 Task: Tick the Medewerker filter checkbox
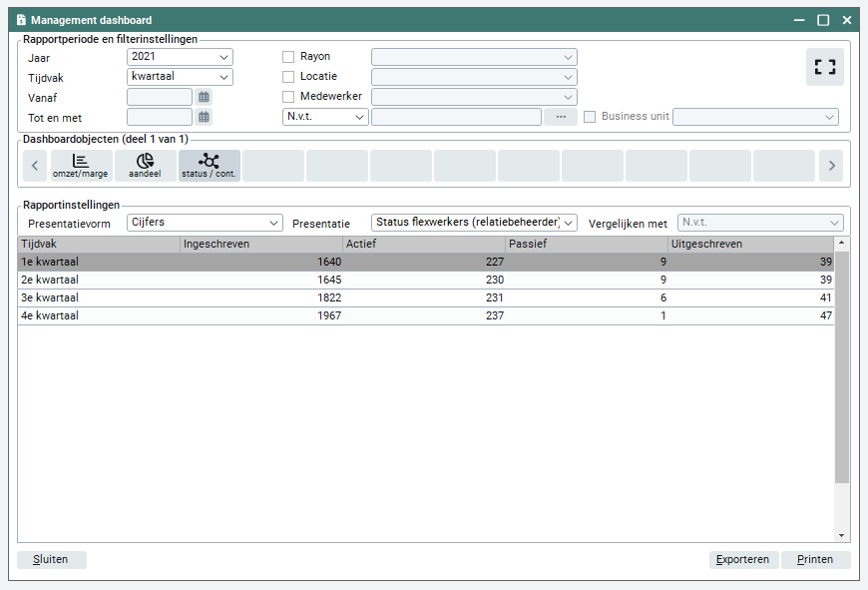pyautogui.click(x=288, y=97)
